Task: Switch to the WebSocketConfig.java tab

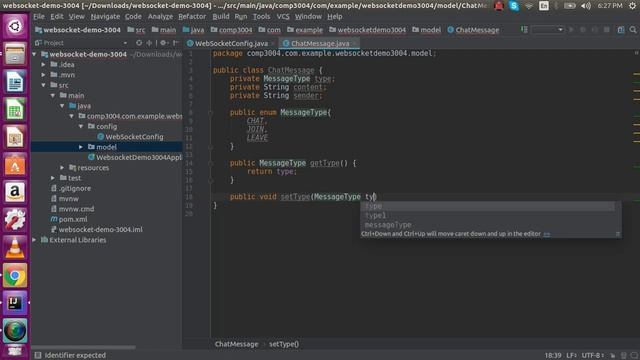Action: click(231, 43)
